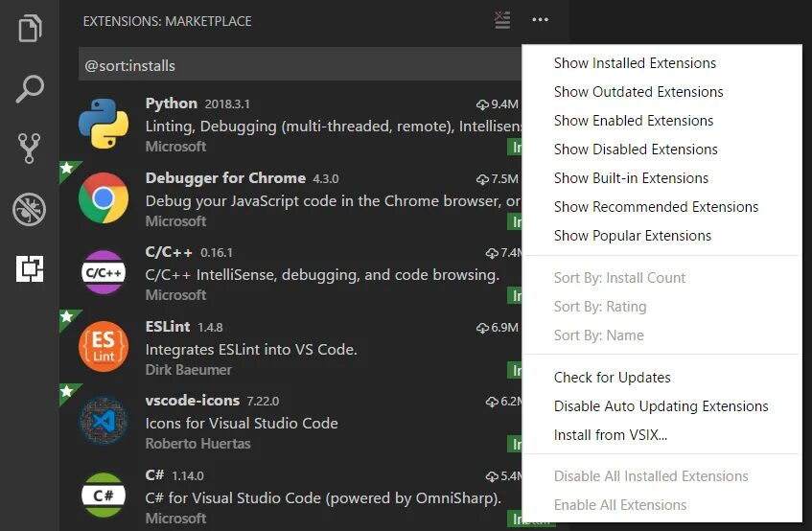812x531 pixels.
Task: Open the Explorer view in activity bar
Action: [31, 28]
